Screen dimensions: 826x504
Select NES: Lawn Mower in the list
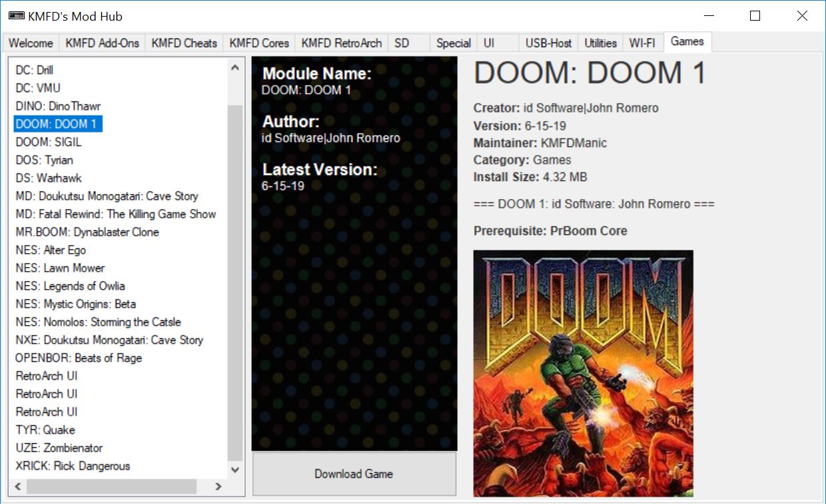60,268
